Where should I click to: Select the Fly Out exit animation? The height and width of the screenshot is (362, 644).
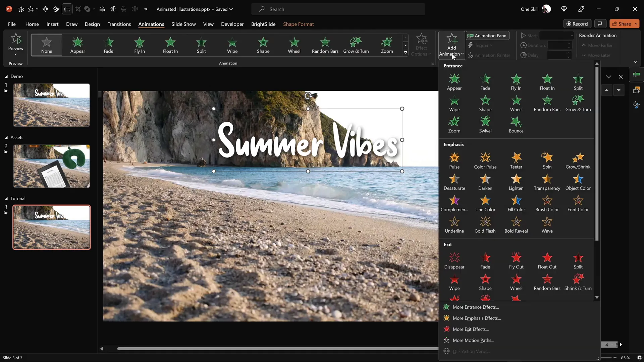pyautogui.click(x=516, y=261)
